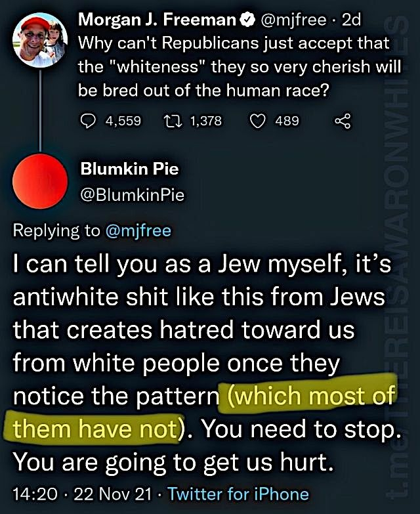420x514 pixels.
Task: Click the 4,559 replies count
Action: (123, 121)
